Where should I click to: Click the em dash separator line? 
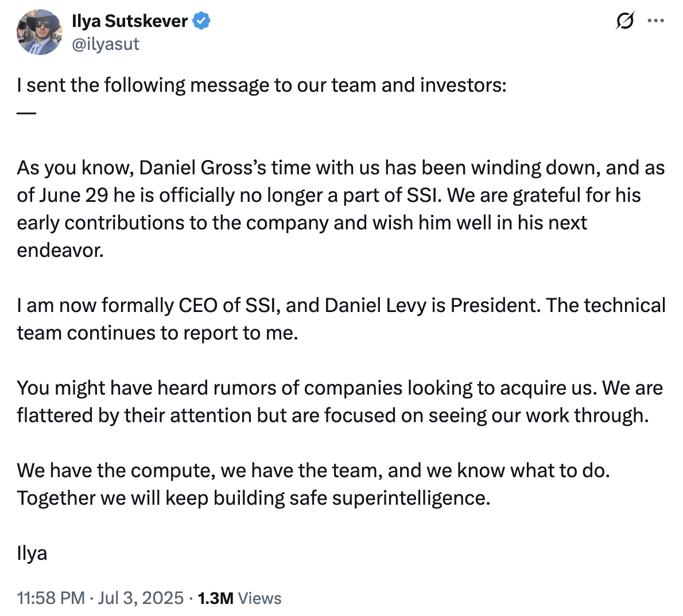pos(26,113)
